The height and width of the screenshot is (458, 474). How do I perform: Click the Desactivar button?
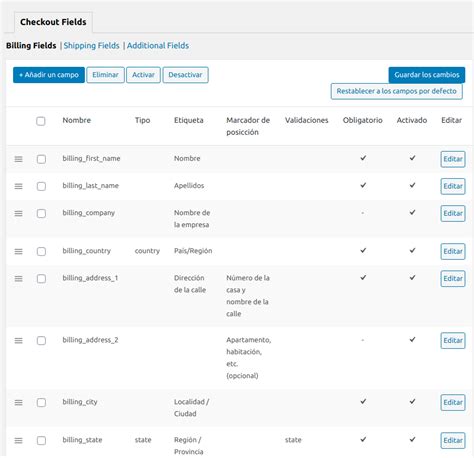185,75
